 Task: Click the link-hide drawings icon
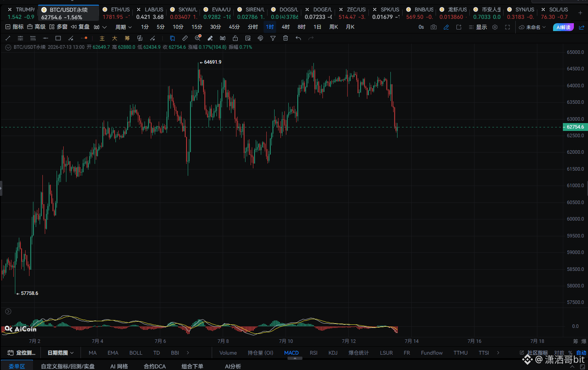[260, 38]
